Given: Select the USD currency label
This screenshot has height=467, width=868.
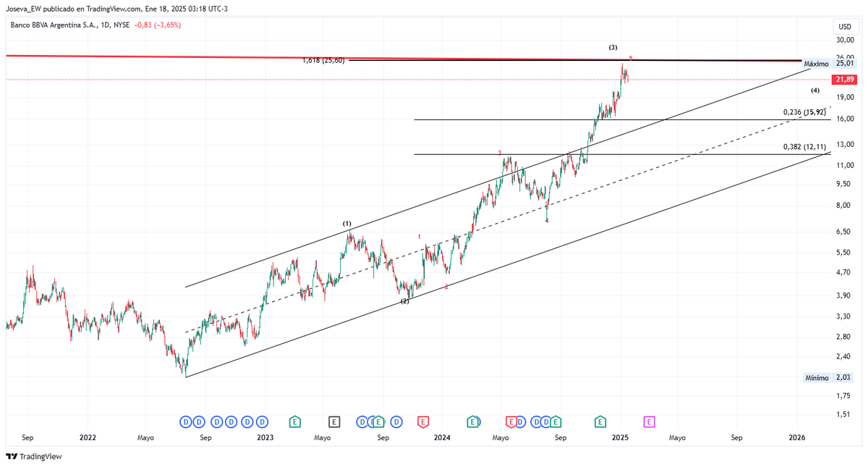Looking at the screenshot, I should click(845, 27).
